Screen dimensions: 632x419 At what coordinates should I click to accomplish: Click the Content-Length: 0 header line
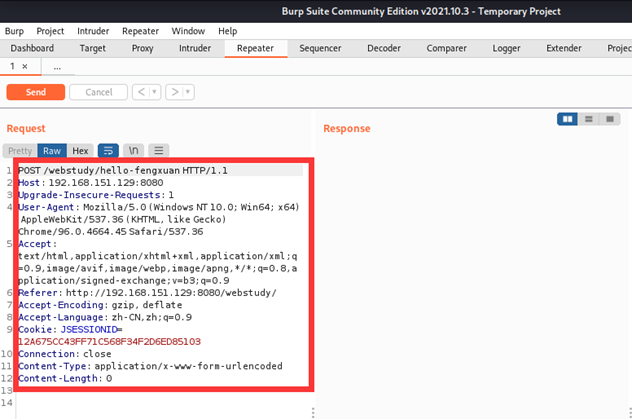(x=65, y=378)
